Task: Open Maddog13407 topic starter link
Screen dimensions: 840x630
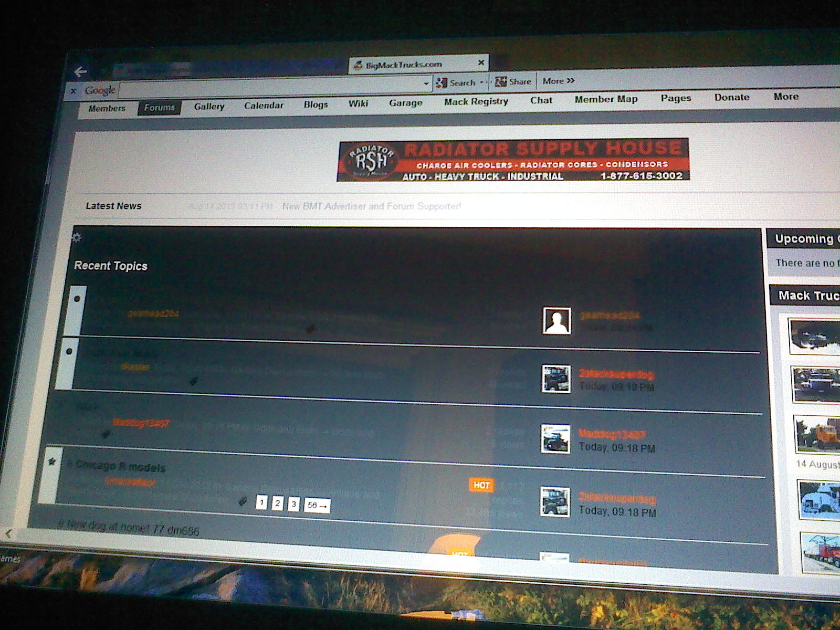Action: click(141, 423)
